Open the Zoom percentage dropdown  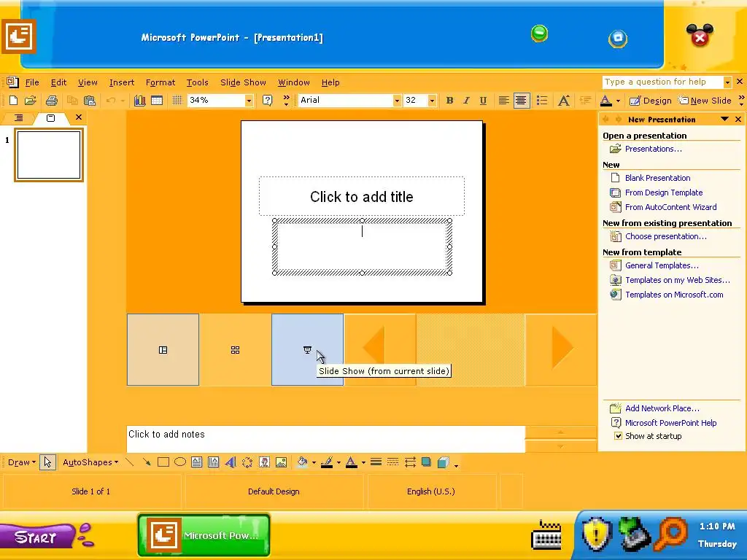[249, 101]
